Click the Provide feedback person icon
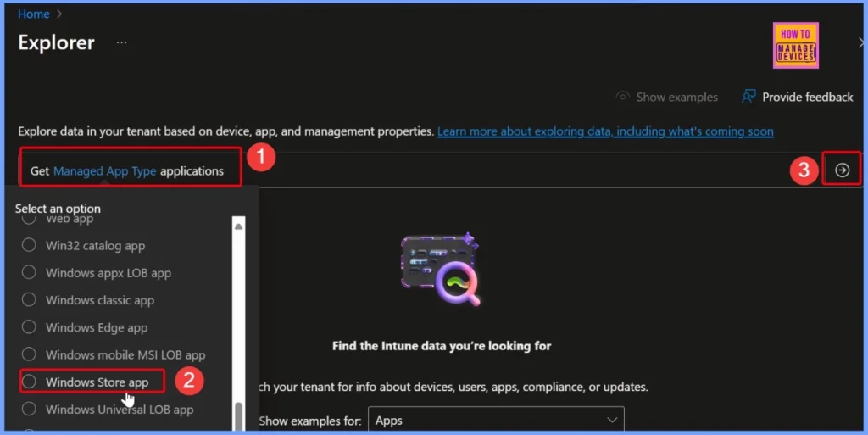 click(x=748, y=97)
